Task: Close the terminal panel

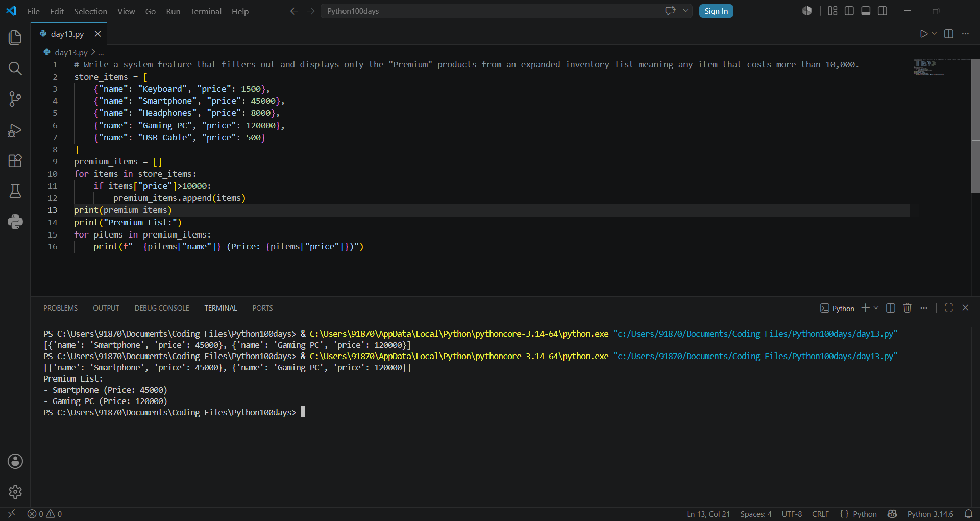Action: pos(965,307)
